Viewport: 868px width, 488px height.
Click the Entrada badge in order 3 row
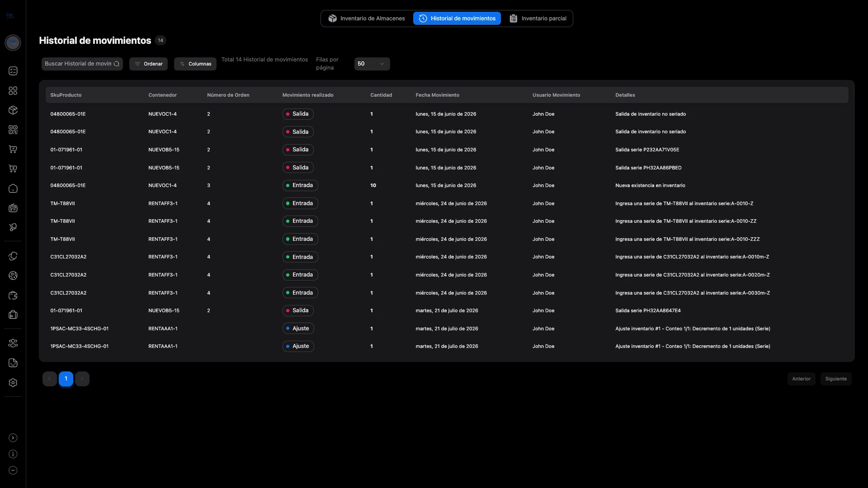click(x=300, y=185)
